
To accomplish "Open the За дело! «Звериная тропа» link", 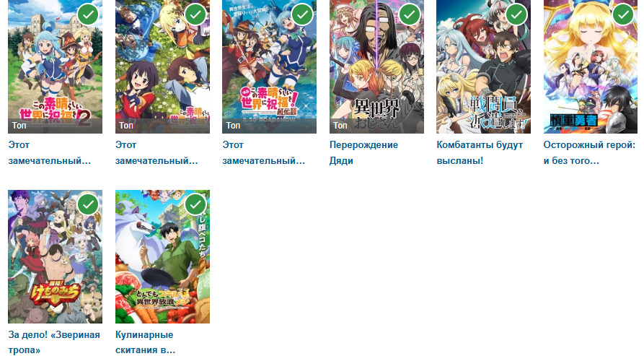I will coord(54,342).
